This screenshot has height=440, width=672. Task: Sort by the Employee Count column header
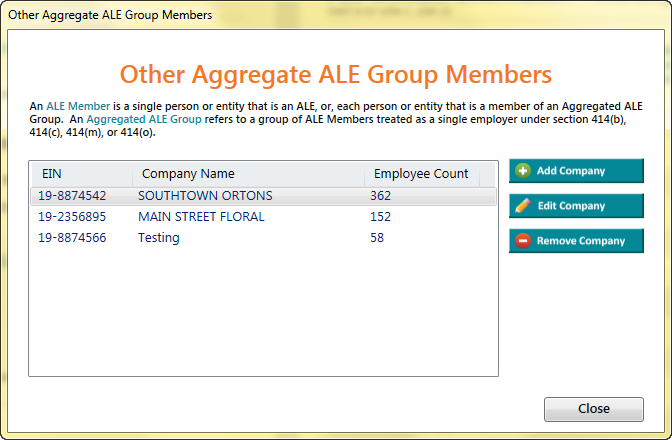[x=420, y=174]
